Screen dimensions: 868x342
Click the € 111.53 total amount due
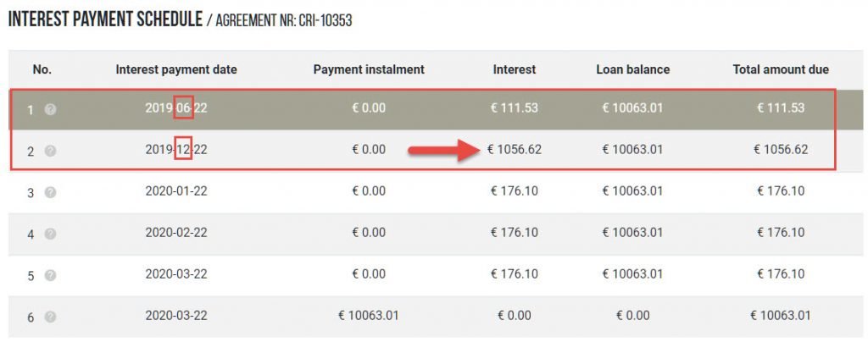coord(781,108)
